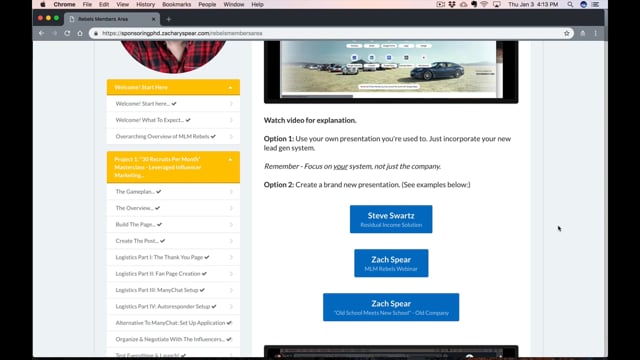Screen dimensions: 640x360
Task: Collapse the Welcome! Start Here section
Action: 230,87
